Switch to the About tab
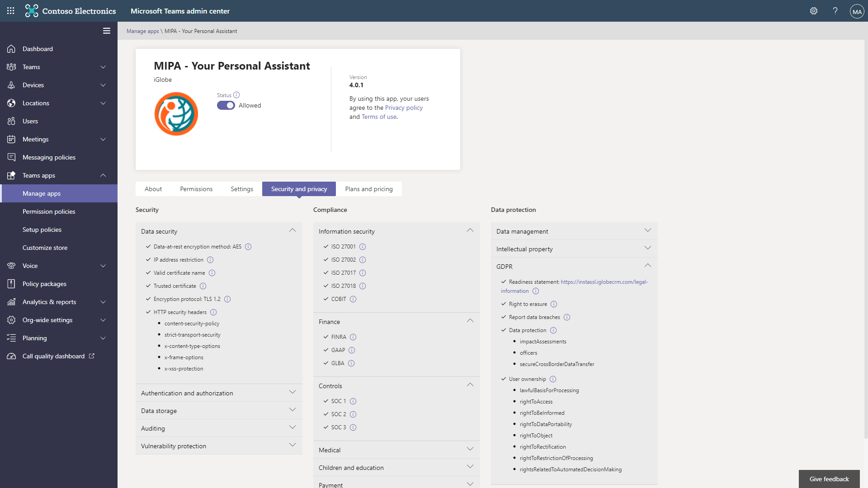868x488 pixels. click(x=153, y=189)
